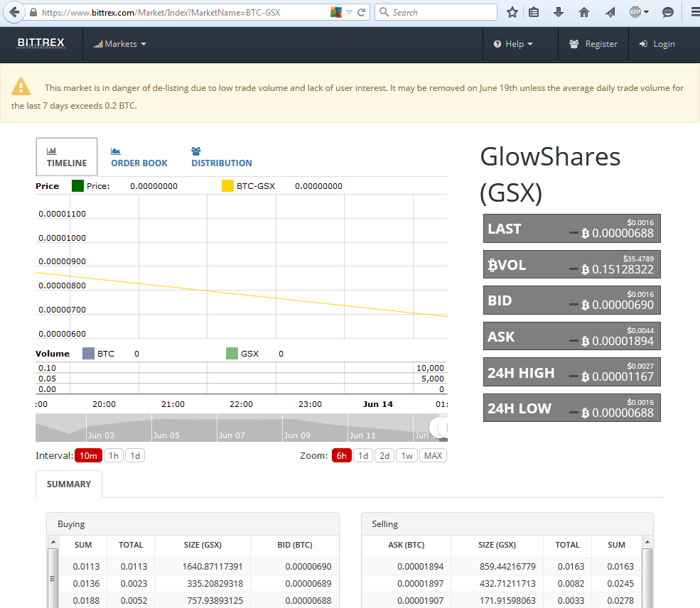The image size is (700, 608).
Task: Open the bookmarks list icon
Action: 534,13
